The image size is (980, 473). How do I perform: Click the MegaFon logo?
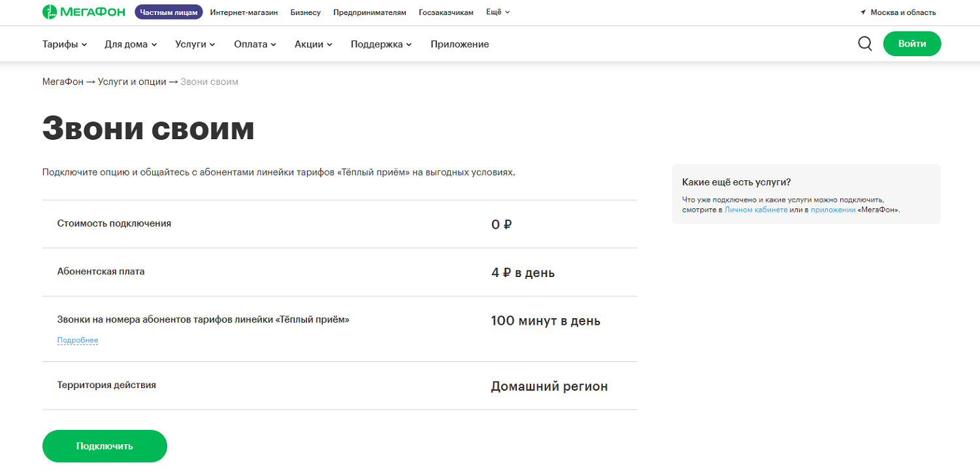pos(85,12)
